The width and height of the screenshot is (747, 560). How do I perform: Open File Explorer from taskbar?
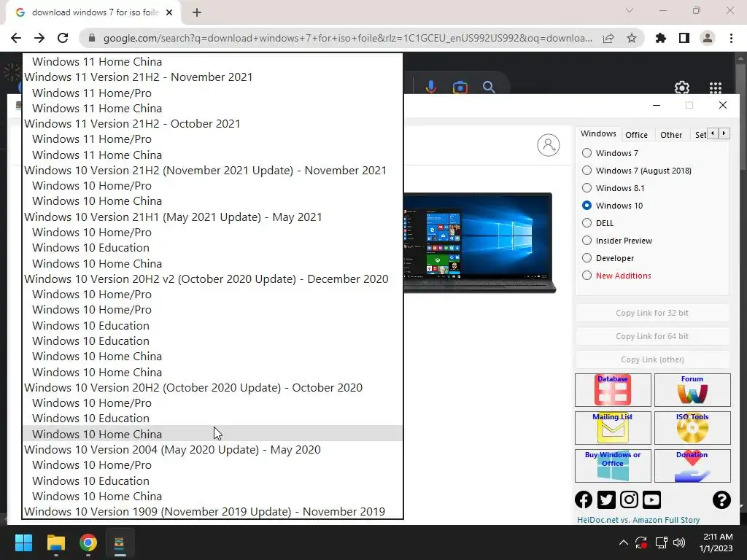tap(55, 542)
